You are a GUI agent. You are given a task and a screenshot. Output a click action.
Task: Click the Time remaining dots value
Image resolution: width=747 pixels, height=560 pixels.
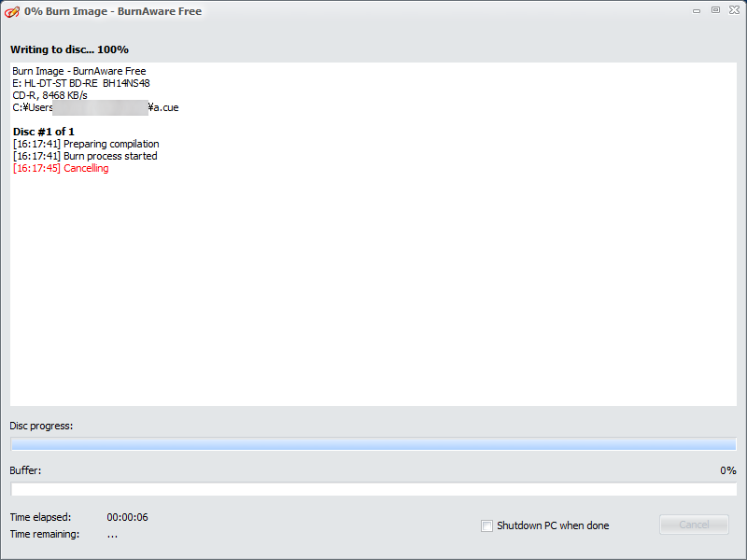112,535
